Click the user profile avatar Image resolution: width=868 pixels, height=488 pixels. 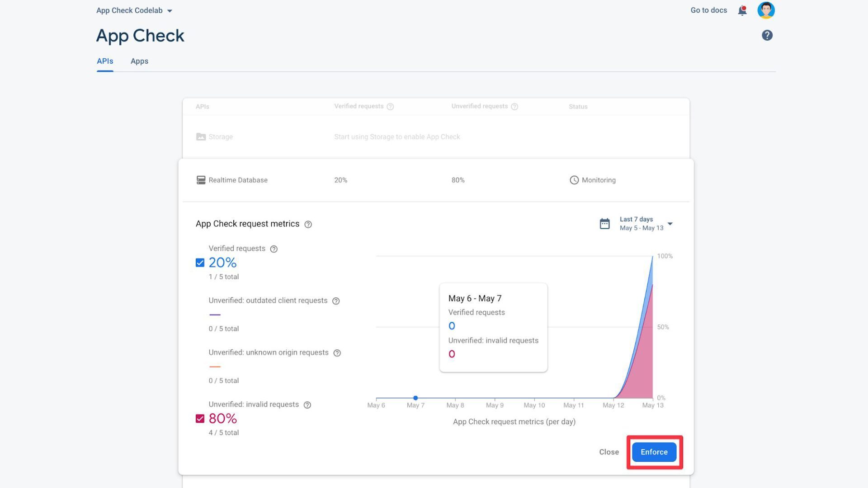[x=766, y=10]
